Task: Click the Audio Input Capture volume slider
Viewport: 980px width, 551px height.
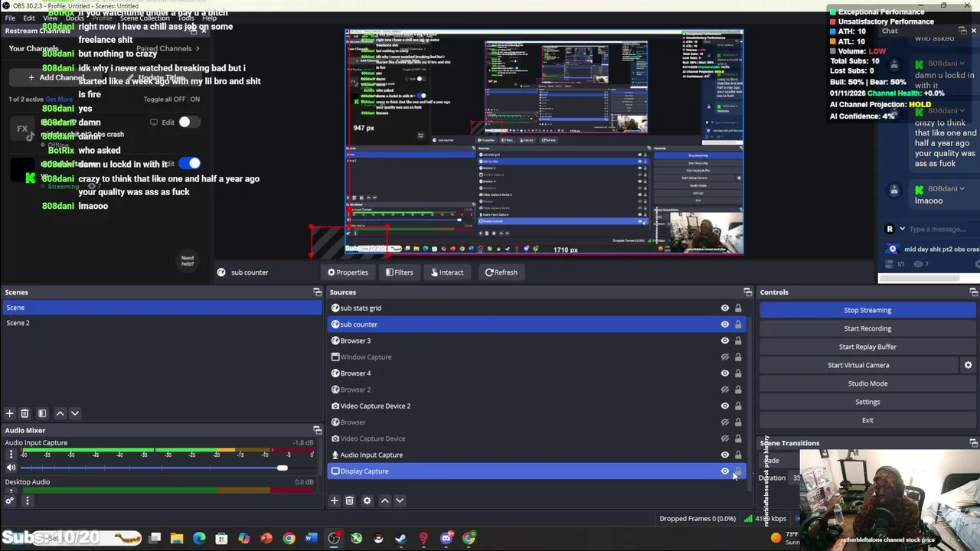Action: [x=168, y=468]
